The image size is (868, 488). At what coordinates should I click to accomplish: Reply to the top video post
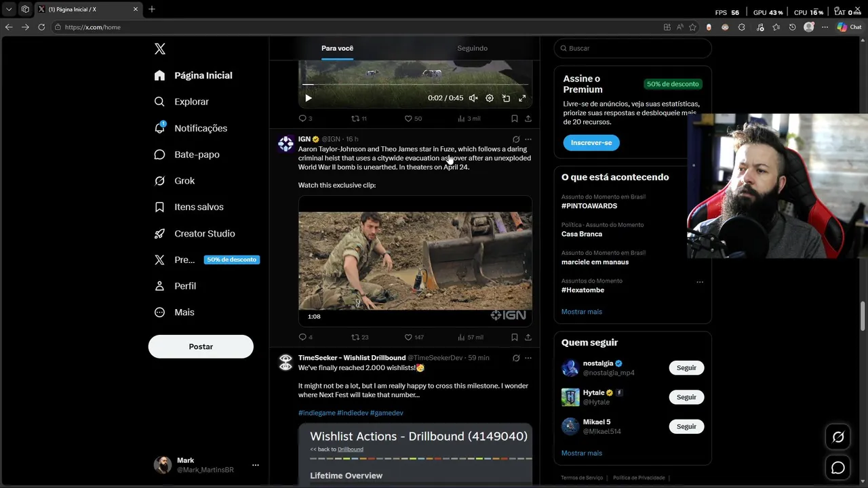[305, 119]
